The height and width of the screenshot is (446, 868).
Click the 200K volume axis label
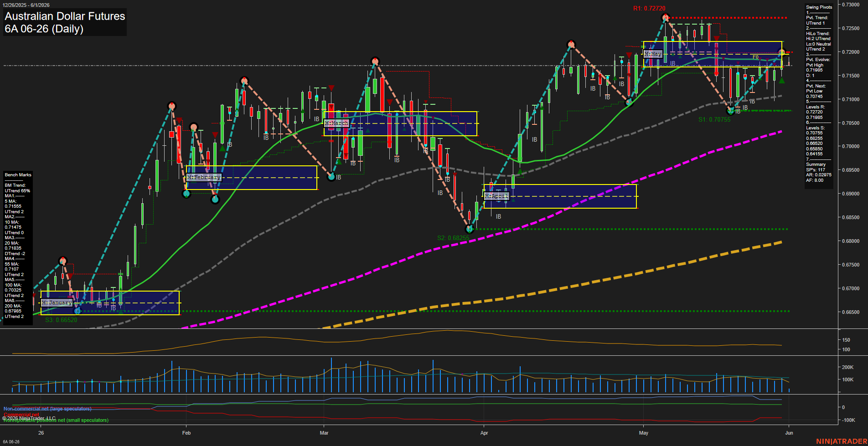(x=847, y=367)
